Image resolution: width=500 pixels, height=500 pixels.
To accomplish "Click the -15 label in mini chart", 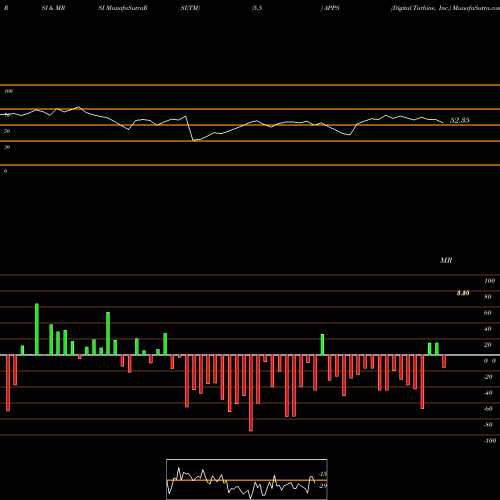I will (322, 474).
